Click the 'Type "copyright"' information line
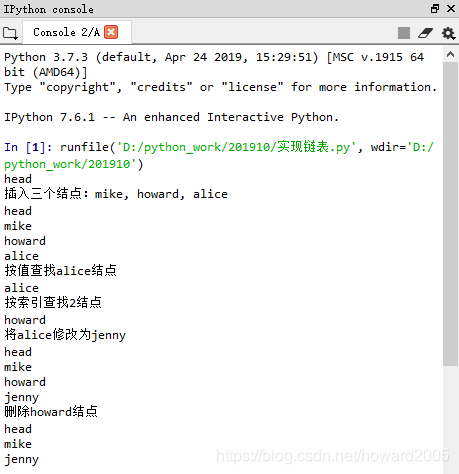The width and height of the screenshot is (459, 474). click(x=220, y=87)
